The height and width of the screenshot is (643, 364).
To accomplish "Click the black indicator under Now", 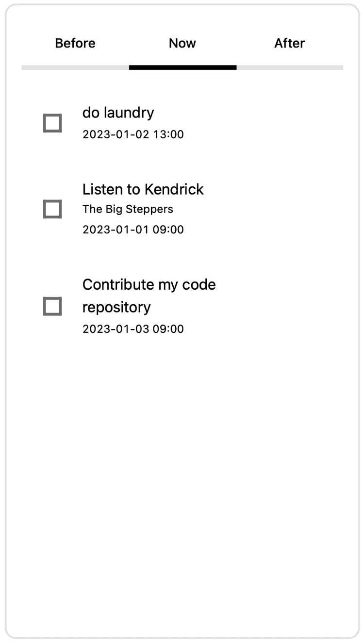I will click(x=182, y=67).
